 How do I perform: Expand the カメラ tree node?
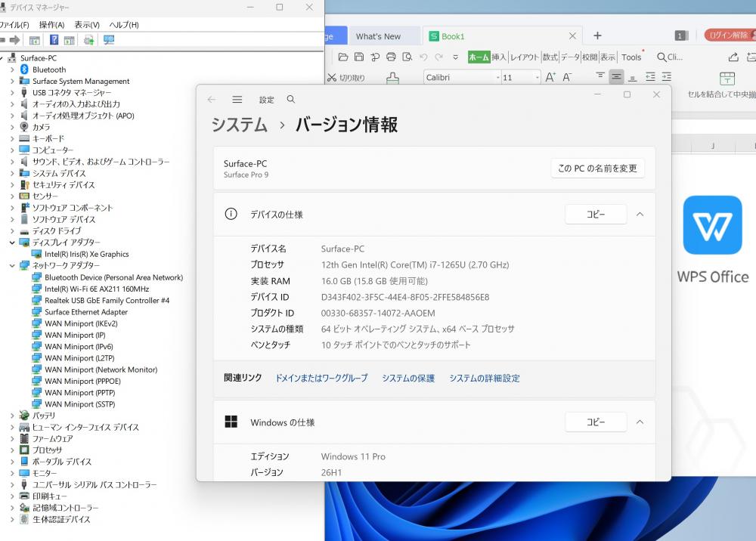click(x=12, y=127)
